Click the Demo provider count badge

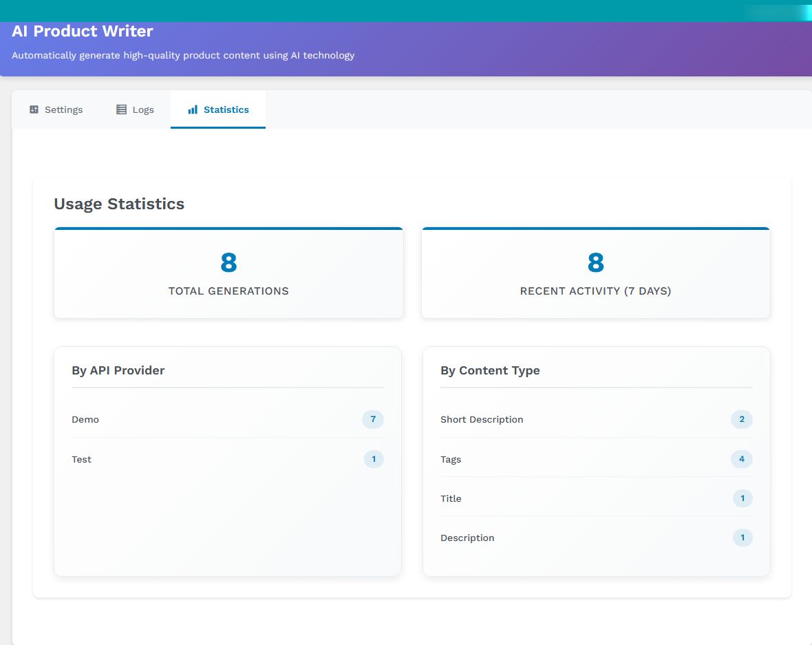coord(373,419)
